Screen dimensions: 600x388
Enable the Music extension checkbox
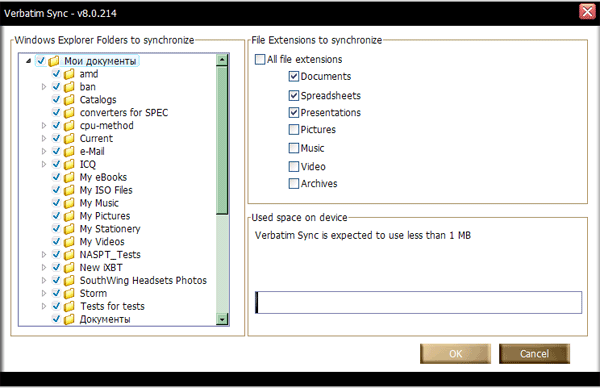[293, 148]
